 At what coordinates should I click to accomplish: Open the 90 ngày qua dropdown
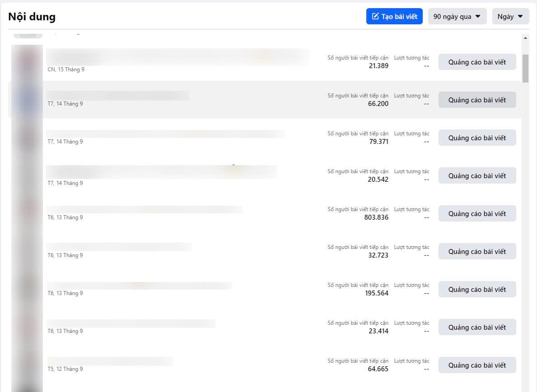(457, 16)
